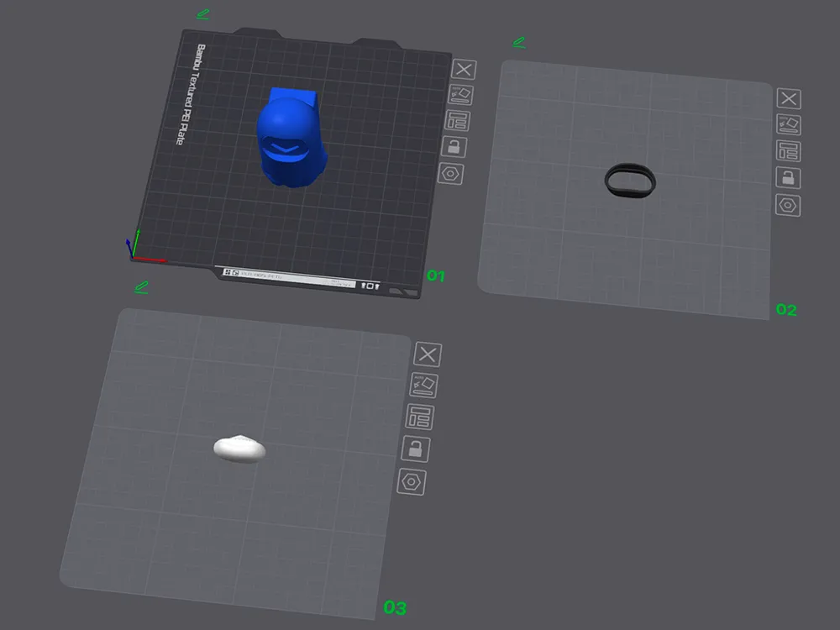Open plate 02 settings hexagon icon
The width and height of the screenshot is (840, 630).
coord(788,205)
